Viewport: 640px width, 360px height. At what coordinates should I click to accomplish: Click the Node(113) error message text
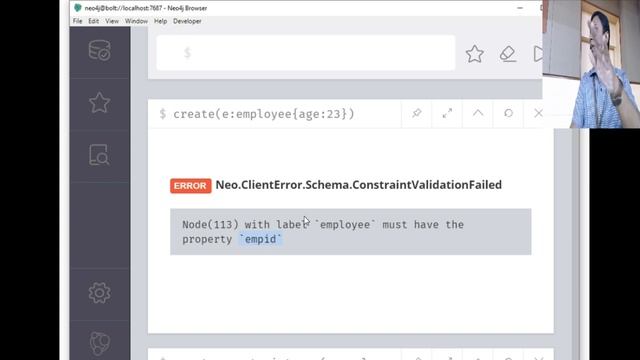coord(322,232)
